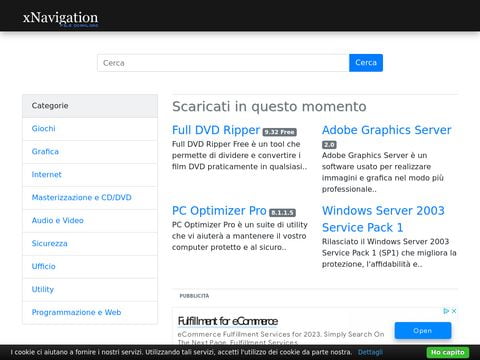
Task: Open the Giochi category
Action: 43,129
